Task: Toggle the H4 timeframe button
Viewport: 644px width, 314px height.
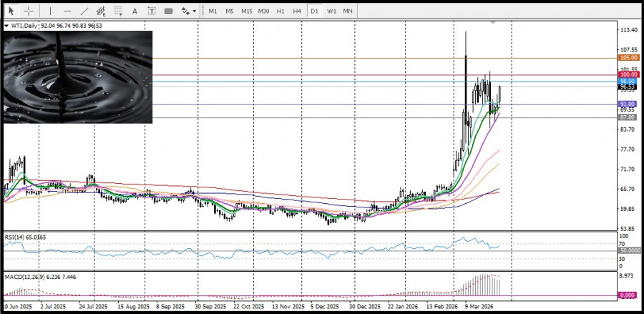Action: pos(297,11)
